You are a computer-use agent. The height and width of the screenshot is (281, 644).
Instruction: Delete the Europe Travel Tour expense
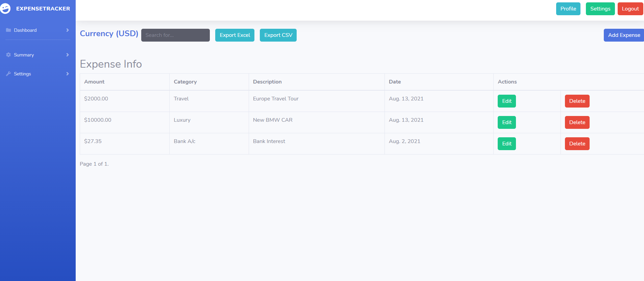577,101
